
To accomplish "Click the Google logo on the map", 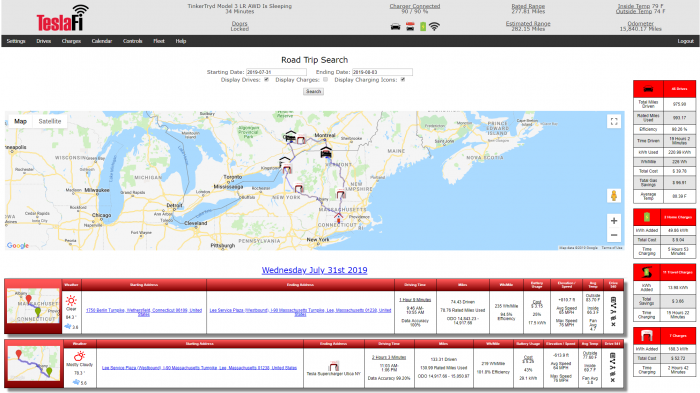I will tap(18, 245).
